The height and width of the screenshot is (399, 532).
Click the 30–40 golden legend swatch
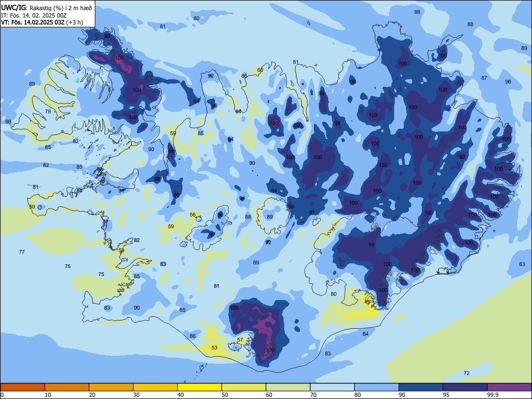click(x=155, y=387)
